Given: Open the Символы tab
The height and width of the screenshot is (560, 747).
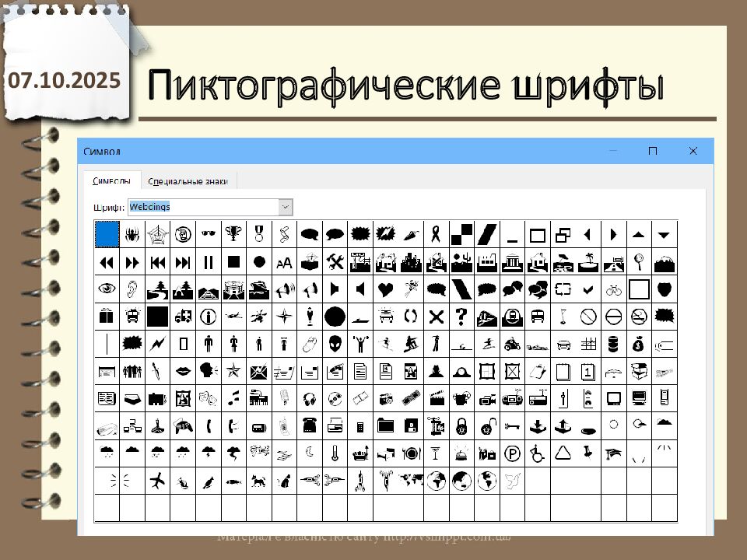Looking at the screenshot, I should [111, 180].
